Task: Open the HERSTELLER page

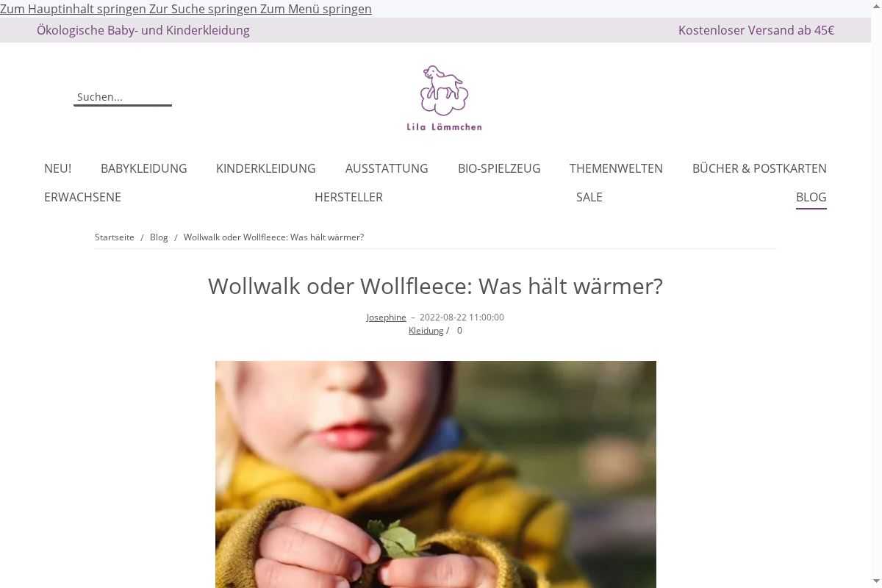Action: pos(348,197)
